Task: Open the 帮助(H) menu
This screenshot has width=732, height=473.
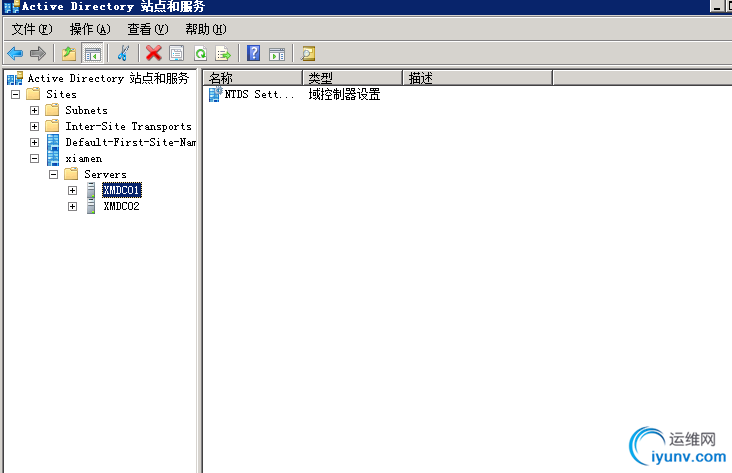Action: click(206, 29)
